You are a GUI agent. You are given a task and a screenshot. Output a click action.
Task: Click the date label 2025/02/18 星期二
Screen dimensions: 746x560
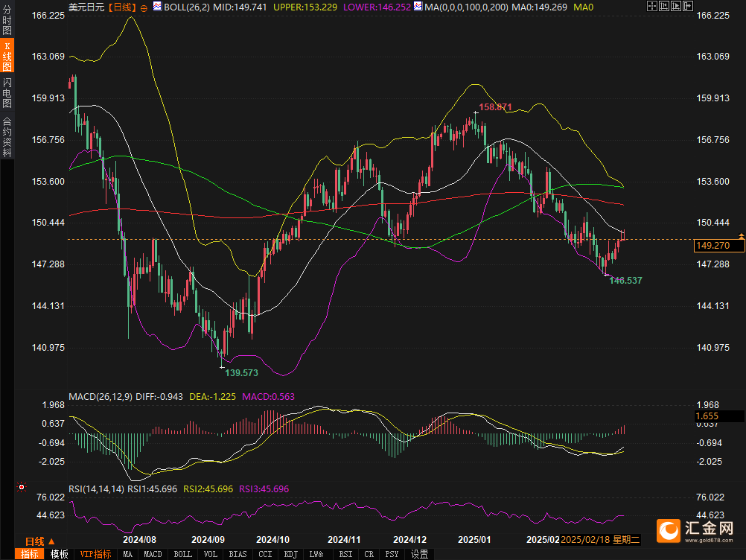point(600,540)
